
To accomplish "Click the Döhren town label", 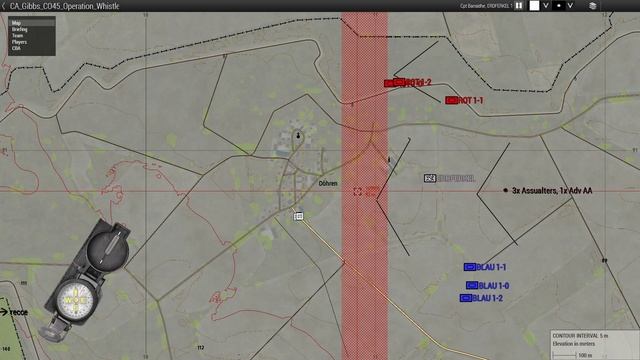I will pyautogui.click(x=328, y=183).
